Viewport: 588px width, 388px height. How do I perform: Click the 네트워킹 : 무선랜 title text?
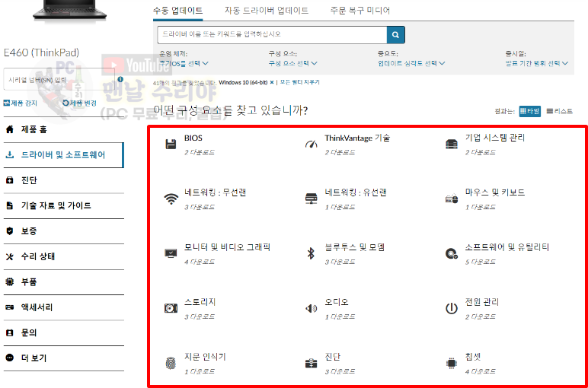(216, 193)
